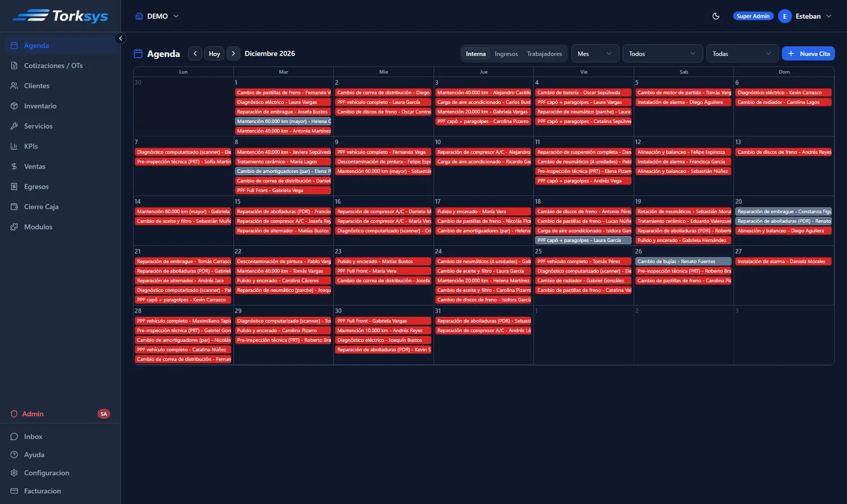
Task: Open Ayuda via the help icon
Action: tap(14, 455)
